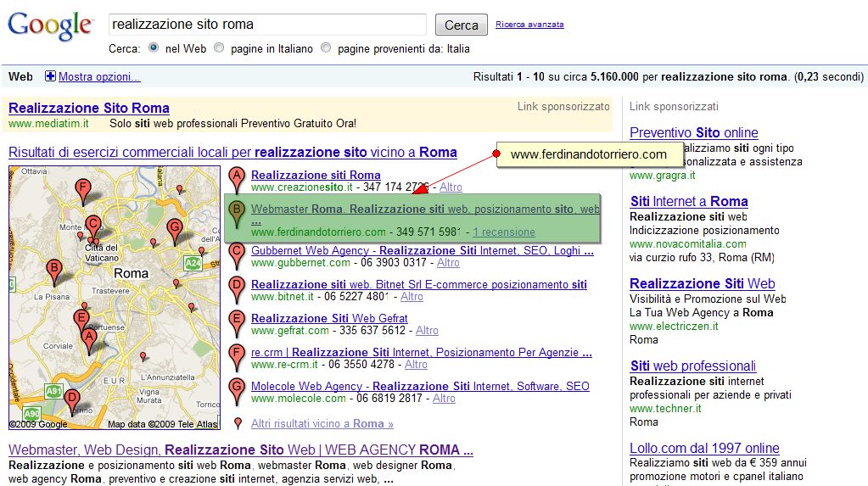Click map pin A below Portuense
Screen dimensions: 868x486
(88, 340)
